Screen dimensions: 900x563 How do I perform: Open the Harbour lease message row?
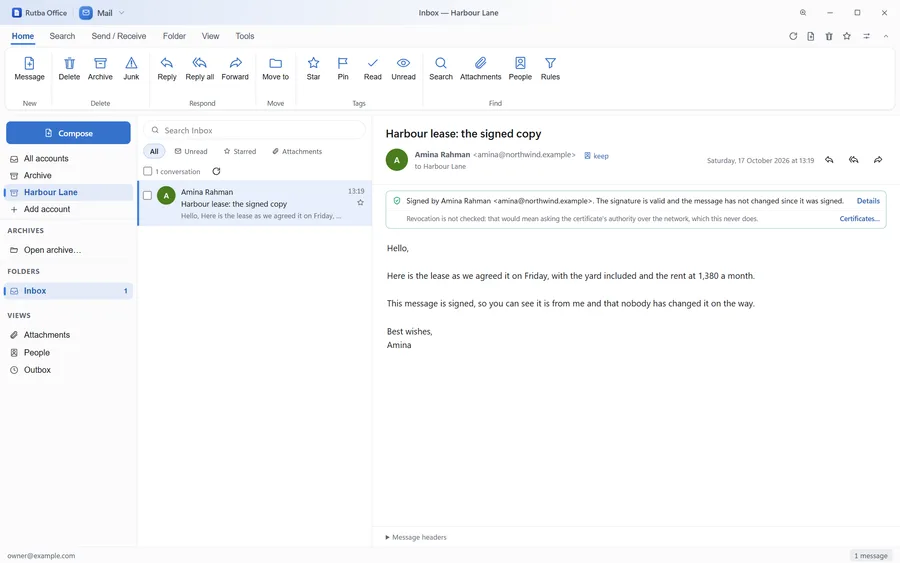[x=255, y=203]
